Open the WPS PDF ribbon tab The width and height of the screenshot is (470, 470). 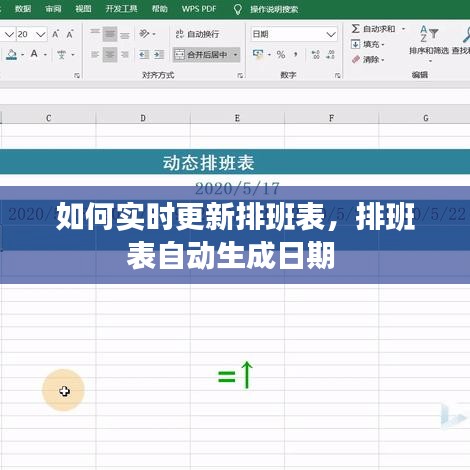[x=199, y=9]
